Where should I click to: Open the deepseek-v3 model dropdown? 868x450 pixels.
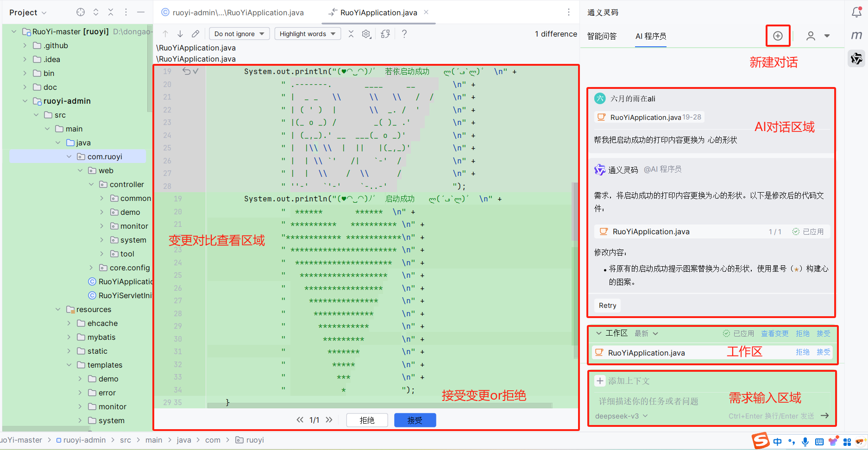coord(622,416)
